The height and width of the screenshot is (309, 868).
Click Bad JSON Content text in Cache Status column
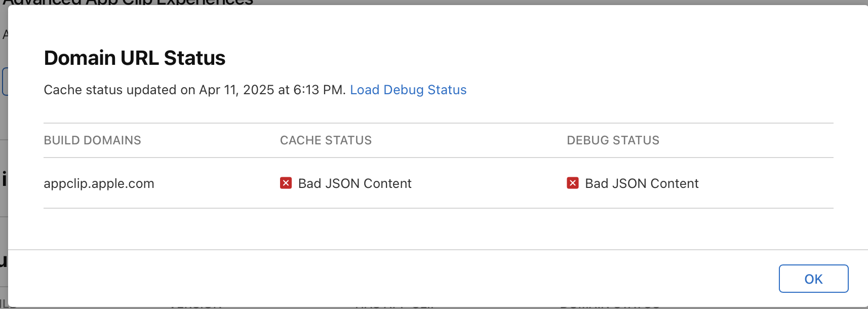[354, 183]
